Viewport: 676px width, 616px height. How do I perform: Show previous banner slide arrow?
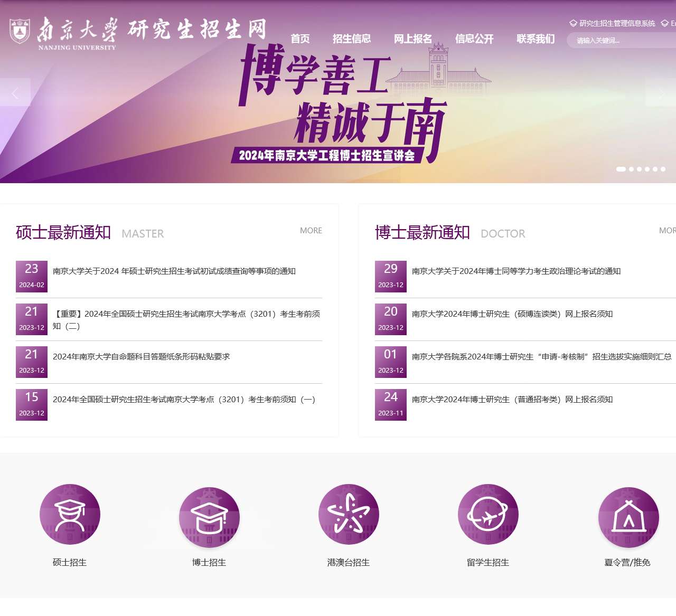tap(15, 92)
